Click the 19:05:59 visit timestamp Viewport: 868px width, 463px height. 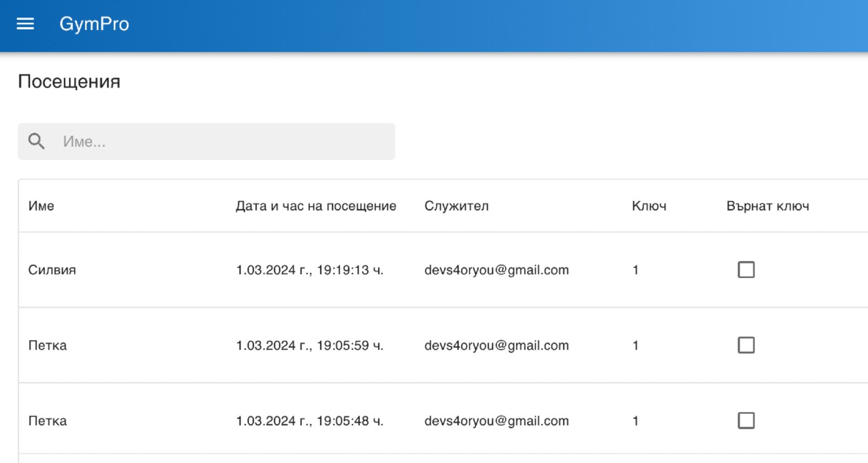click(309, 345)
